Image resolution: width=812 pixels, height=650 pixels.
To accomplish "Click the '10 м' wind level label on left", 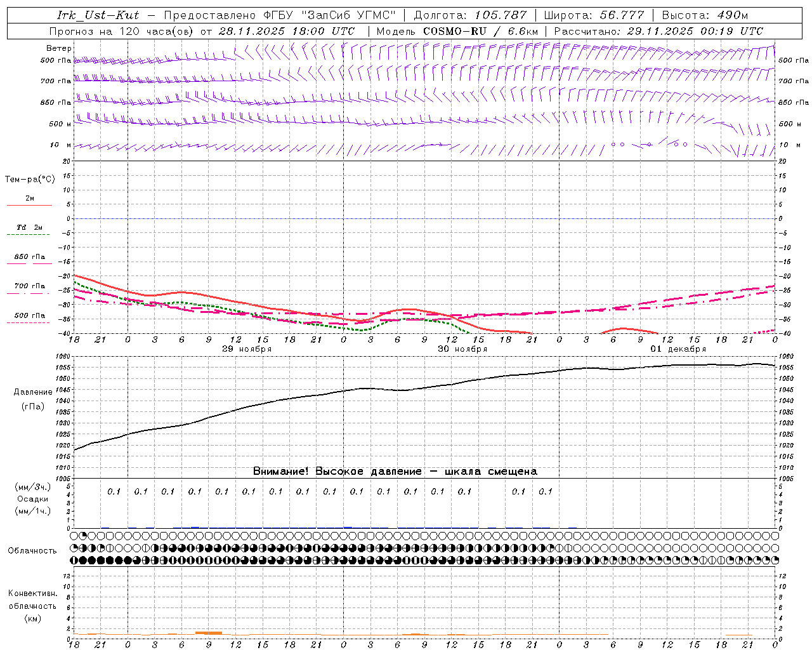I will [61, 145].
